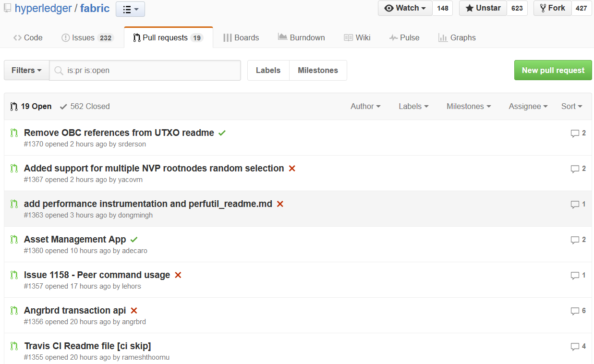Expand the Filters dropdown

tap(26, 70)
